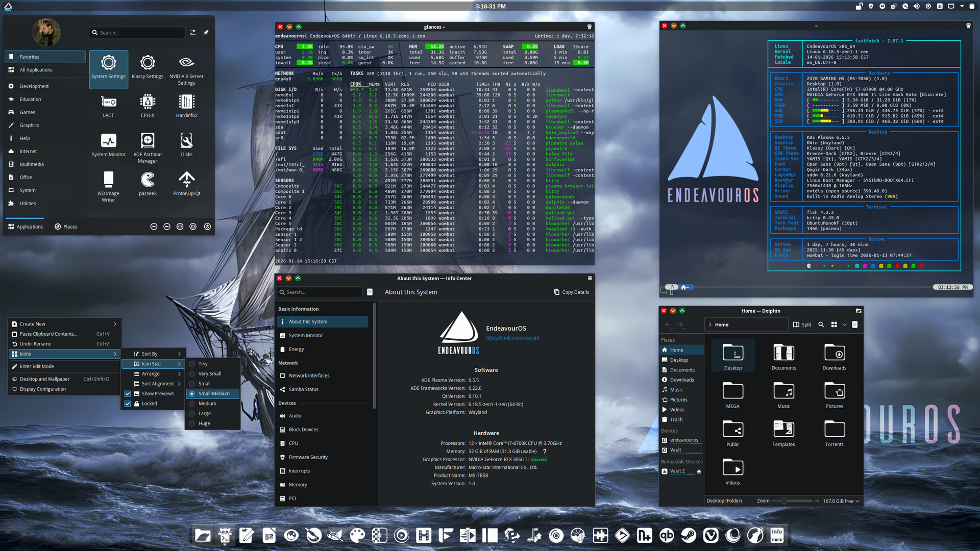Image resolution: width=980 pixels, height=551 pixels.
Task: Focus the launcher search field
Action: tap(137, 33)
